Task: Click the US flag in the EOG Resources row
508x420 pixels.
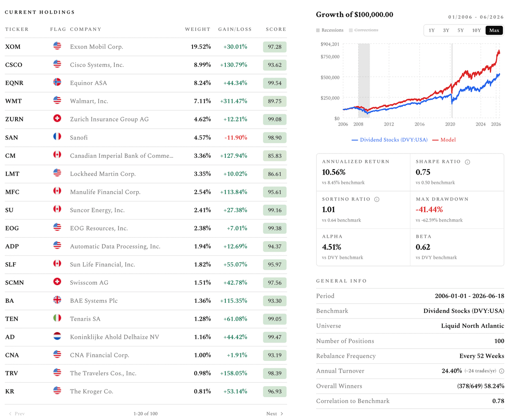Action: coord(57,228)
